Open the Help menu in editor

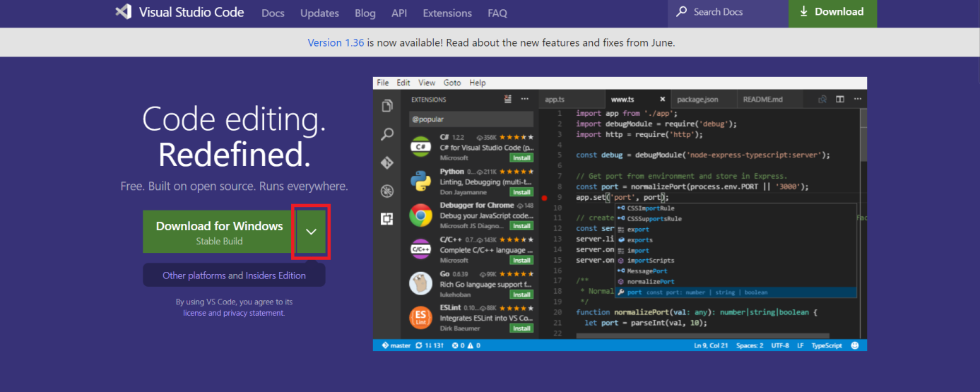(x=478, y=83)
